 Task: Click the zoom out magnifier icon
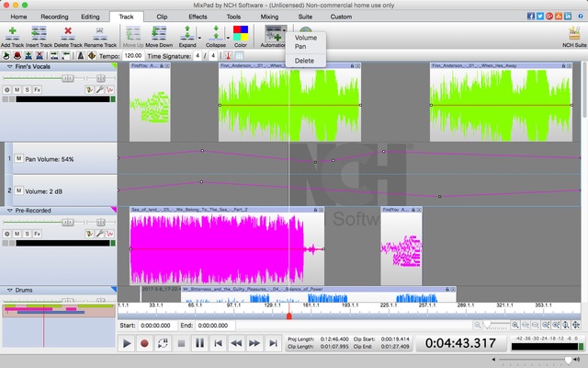pyautogui.click(x=477, y=325)
